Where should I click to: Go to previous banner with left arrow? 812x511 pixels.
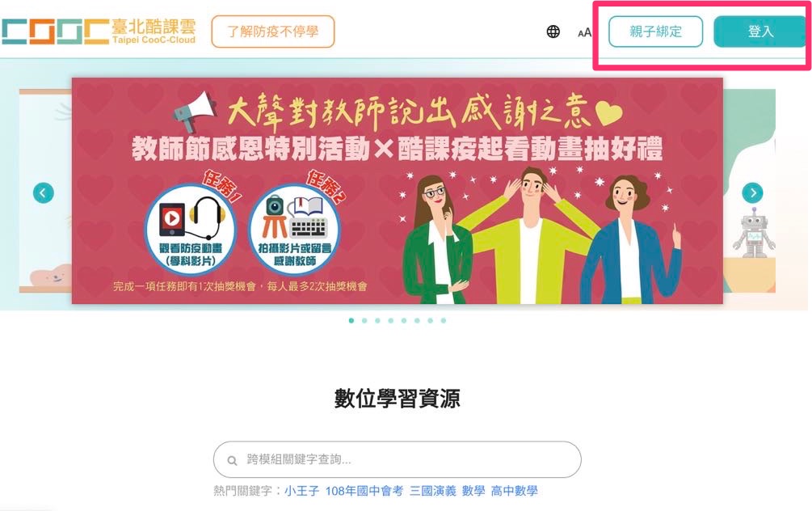(x=44, y=193)
